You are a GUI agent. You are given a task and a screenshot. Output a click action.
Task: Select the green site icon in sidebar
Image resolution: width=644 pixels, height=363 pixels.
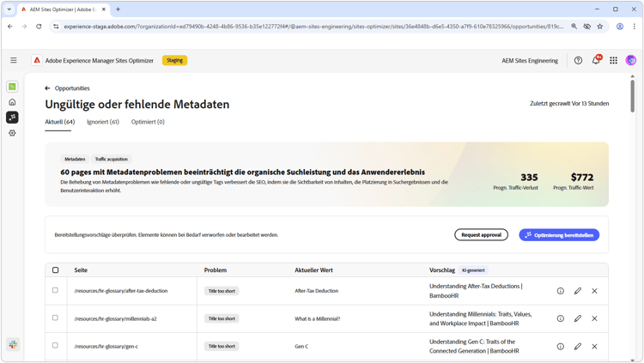point(12,87)
